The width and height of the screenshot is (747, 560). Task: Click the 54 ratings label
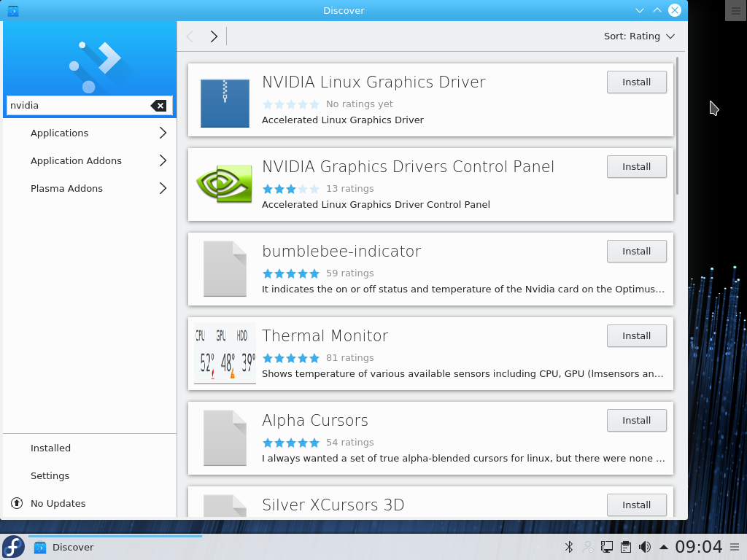[349, 443]
